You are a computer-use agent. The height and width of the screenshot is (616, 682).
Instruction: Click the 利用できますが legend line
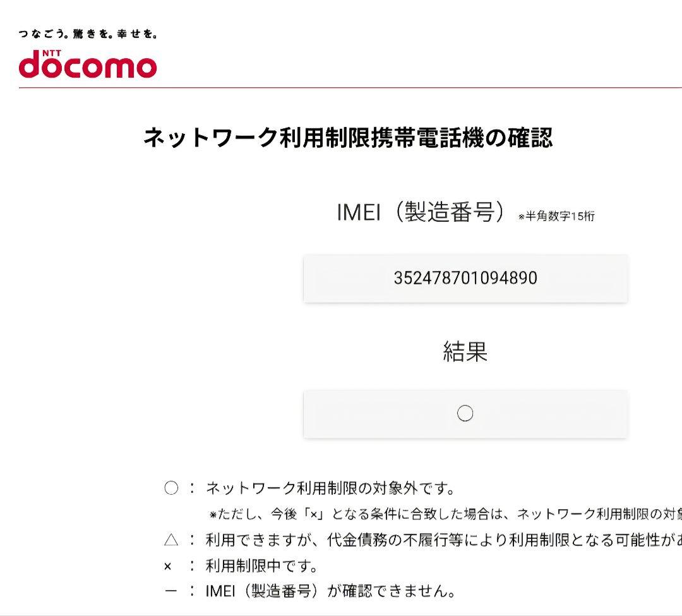(417, 542)
